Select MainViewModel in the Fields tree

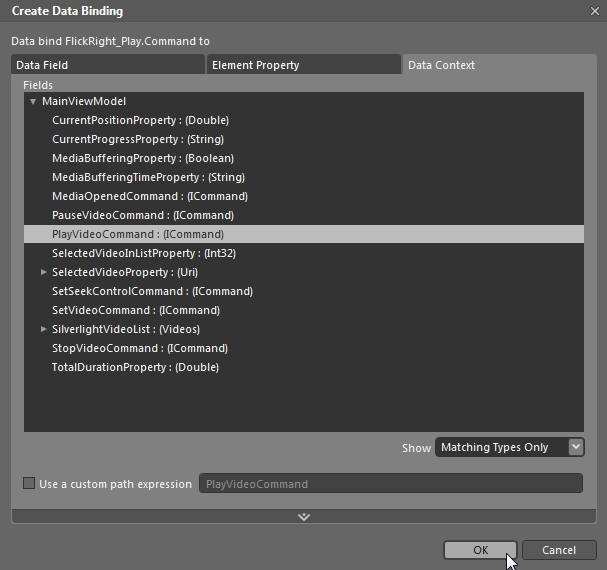point(84,101)
